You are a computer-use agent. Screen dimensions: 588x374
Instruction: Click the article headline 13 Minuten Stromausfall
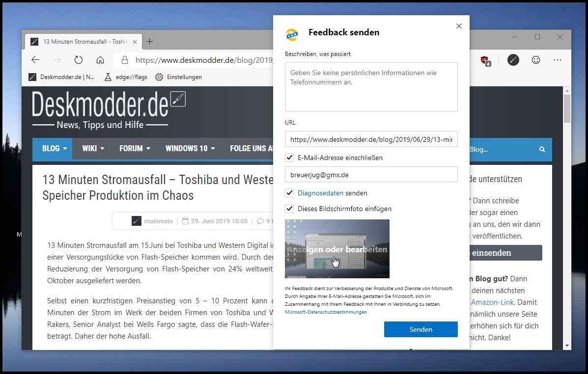158,187
